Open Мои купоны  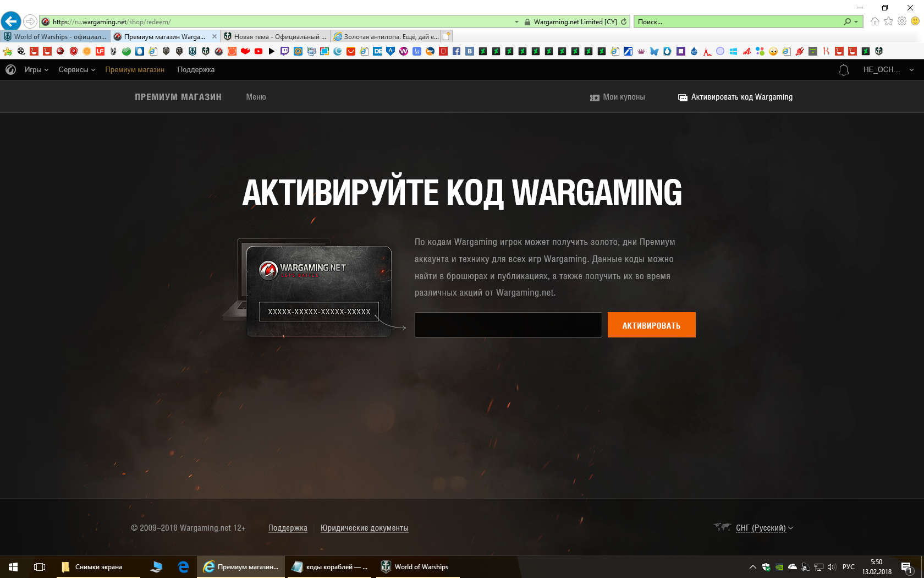click(x=617, y=97)
